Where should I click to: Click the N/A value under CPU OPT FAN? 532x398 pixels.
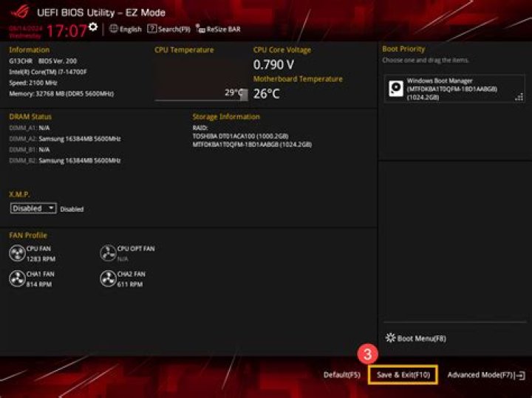pos(123,259)
